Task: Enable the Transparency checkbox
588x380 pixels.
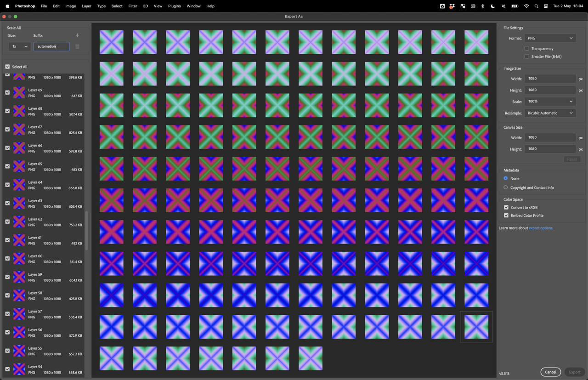Action: pos(527,48)
